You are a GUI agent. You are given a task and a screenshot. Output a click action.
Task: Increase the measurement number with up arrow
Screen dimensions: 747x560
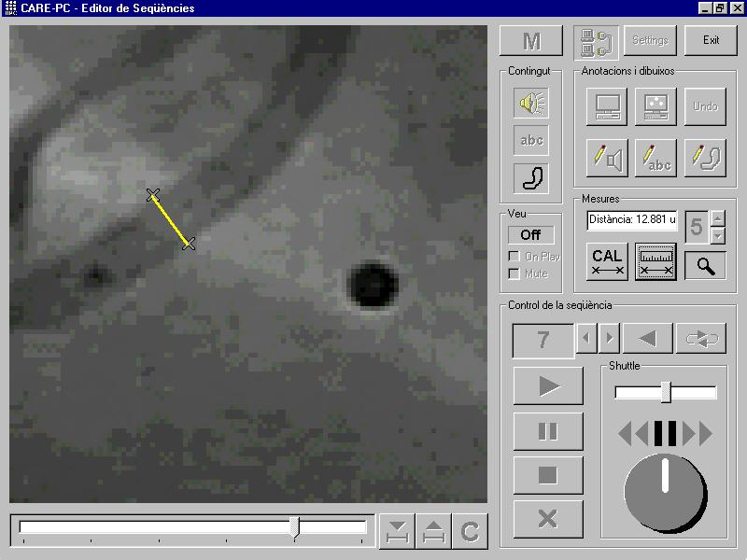click(x=717, y=218)
